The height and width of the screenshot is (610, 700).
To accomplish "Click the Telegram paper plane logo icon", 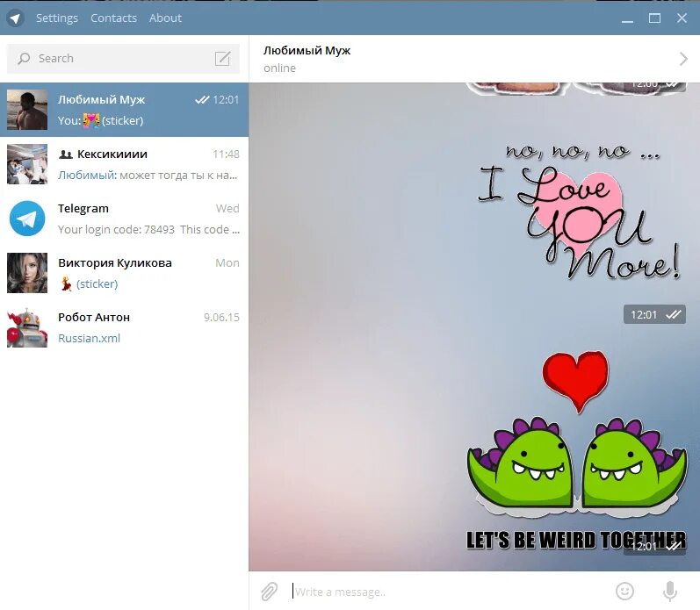I will tap(15, 18).
